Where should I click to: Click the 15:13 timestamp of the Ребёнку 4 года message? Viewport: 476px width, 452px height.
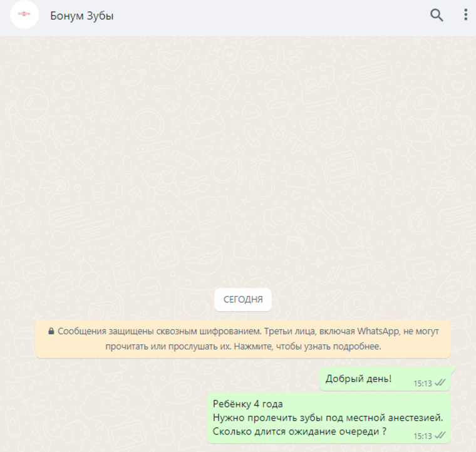(423, 436)
